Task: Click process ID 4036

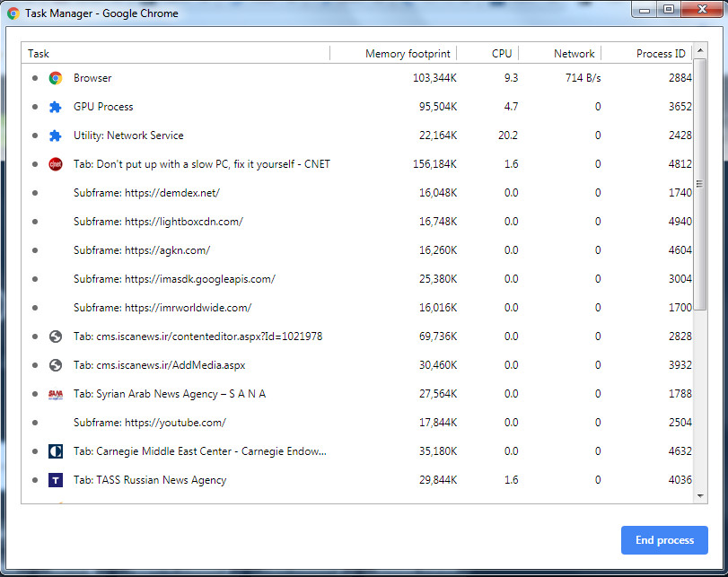Action: click(680, 480)
